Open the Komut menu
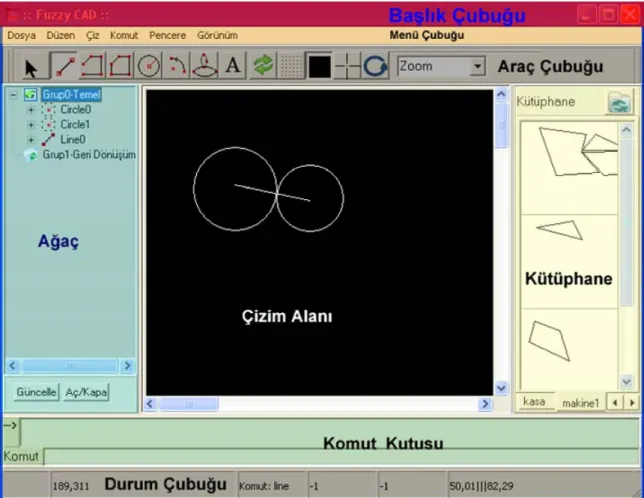The image size is (644, 498). [x=124, y=36]
